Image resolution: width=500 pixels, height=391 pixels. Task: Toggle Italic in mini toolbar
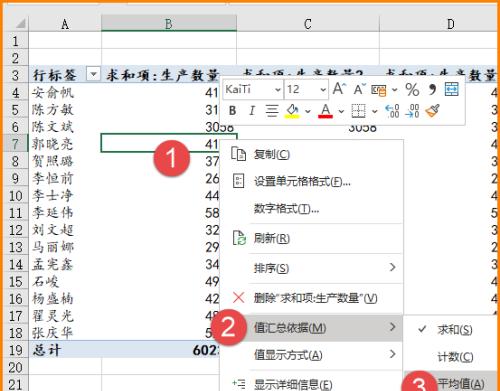(252, 111)
